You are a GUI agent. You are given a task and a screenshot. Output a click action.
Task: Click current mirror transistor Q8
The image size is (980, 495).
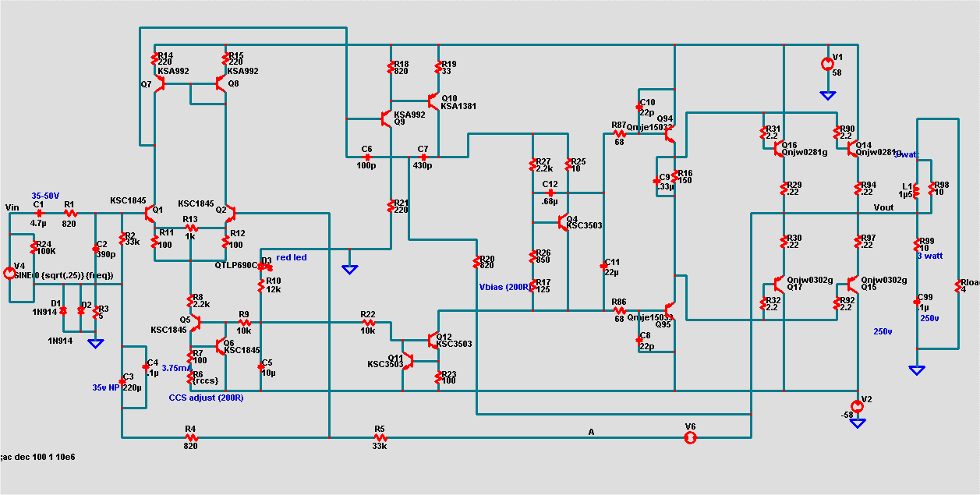tap(221, 84)
